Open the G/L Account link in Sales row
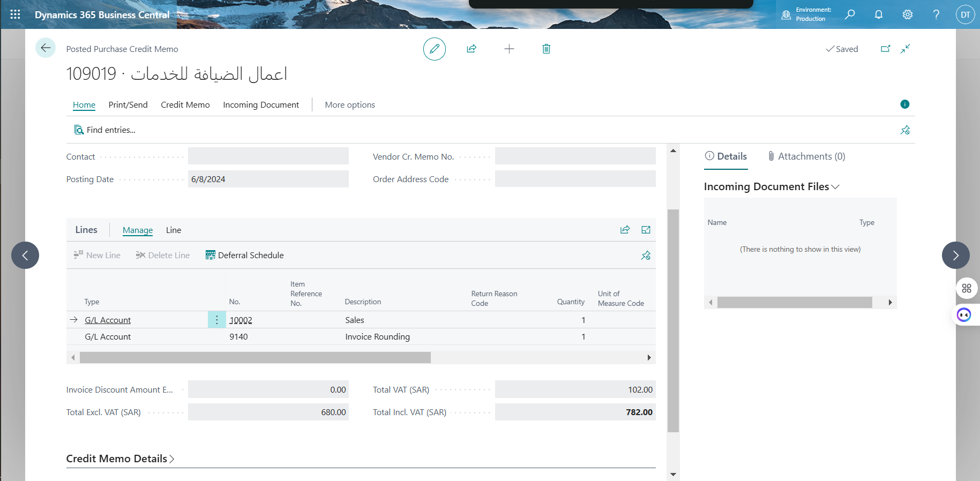 click(x=108, y=320)
